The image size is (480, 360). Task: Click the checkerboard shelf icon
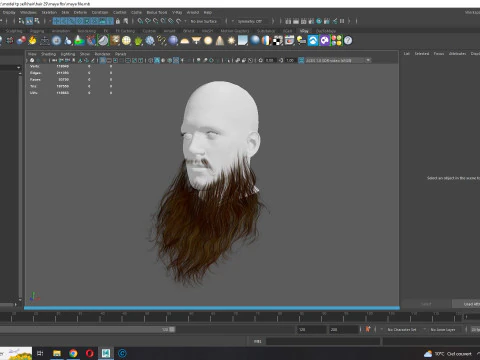pos(278,41)
